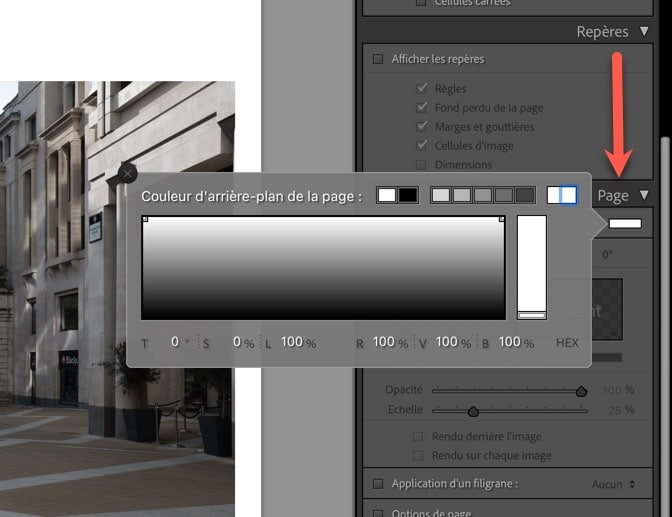The width and height of the screenshot is (672, 517).
Task: Toggle Marges et gouttières checkbox
Action: pos(421,127)
